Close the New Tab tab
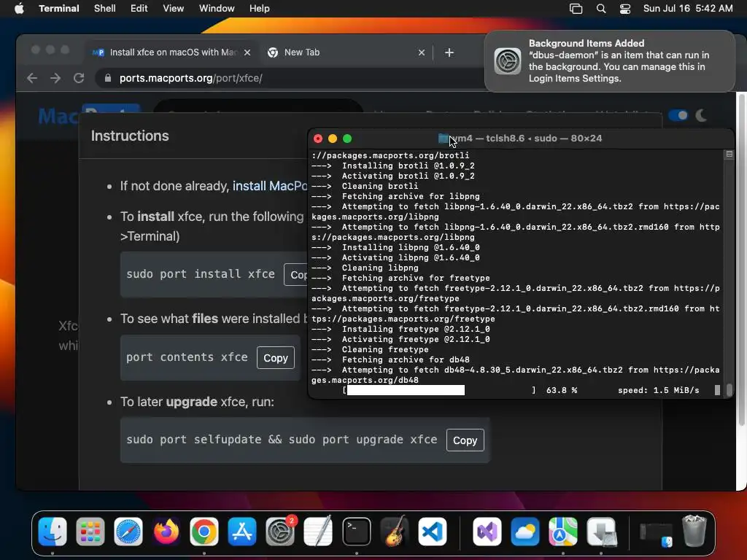 [422, 52]
